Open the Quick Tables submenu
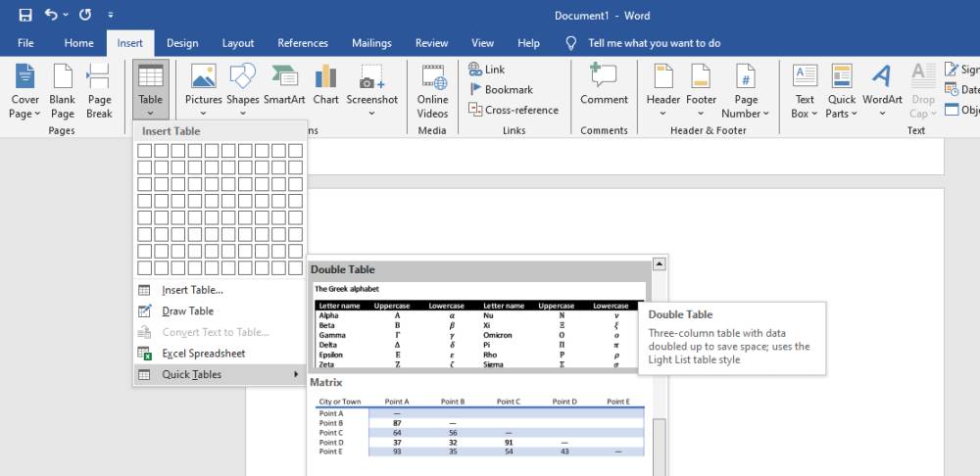The height and width of the screenshot is (476, 980). [219, 375]
